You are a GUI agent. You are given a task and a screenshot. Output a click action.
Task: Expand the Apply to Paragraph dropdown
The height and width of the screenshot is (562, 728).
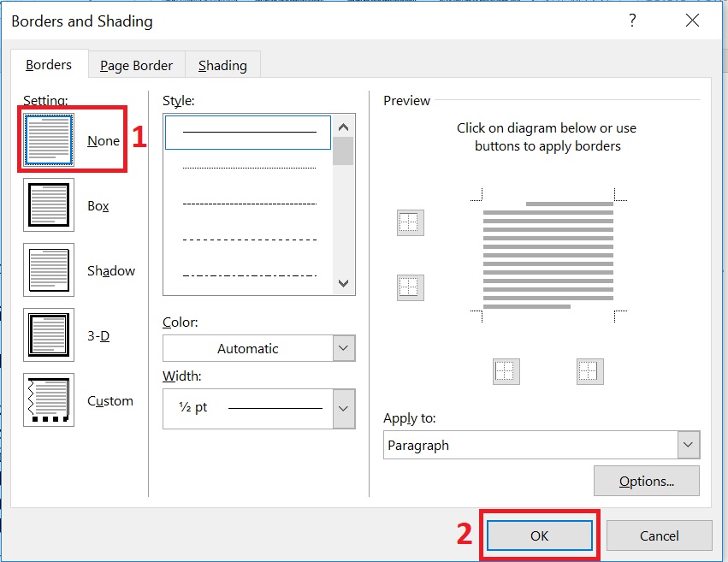click(542, 445)
